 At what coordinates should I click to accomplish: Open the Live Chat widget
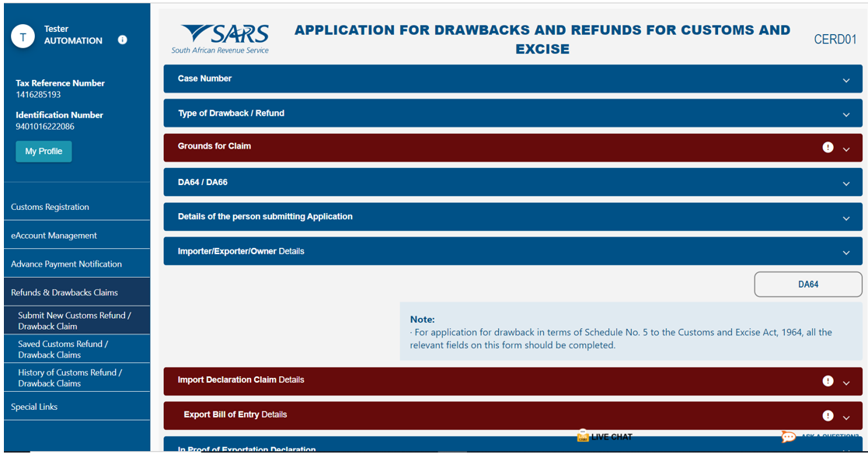(605, 436)
